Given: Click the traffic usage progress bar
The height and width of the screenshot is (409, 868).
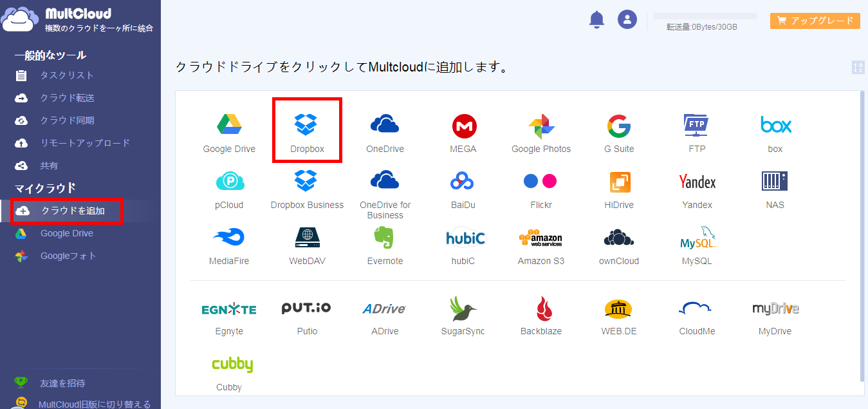Looking at the screenshot, I should pos(705,15).
